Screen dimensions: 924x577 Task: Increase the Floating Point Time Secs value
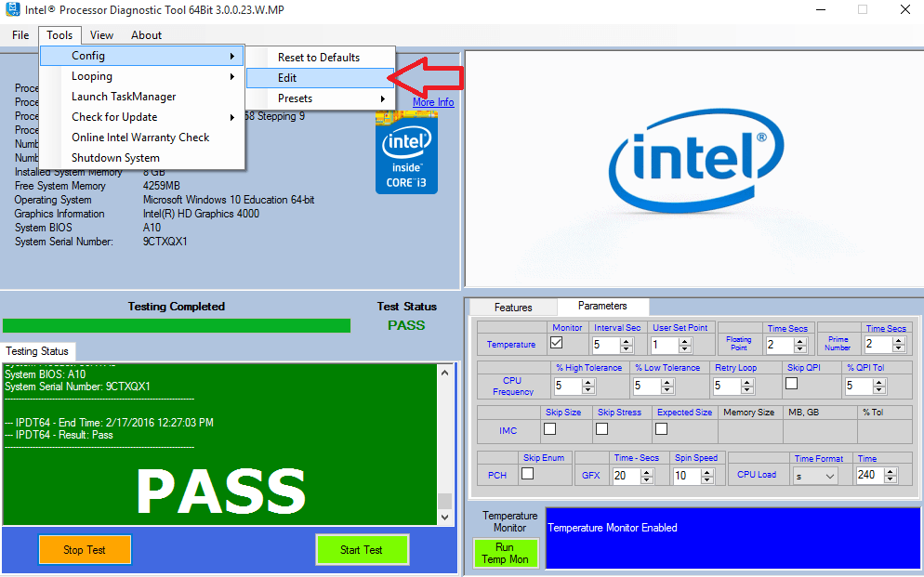pyautogui.click(x=799, y=341)
